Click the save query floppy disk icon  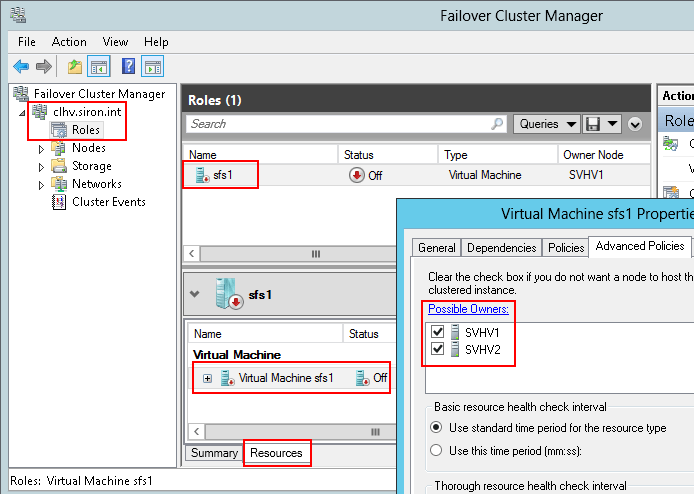point(593,124)
